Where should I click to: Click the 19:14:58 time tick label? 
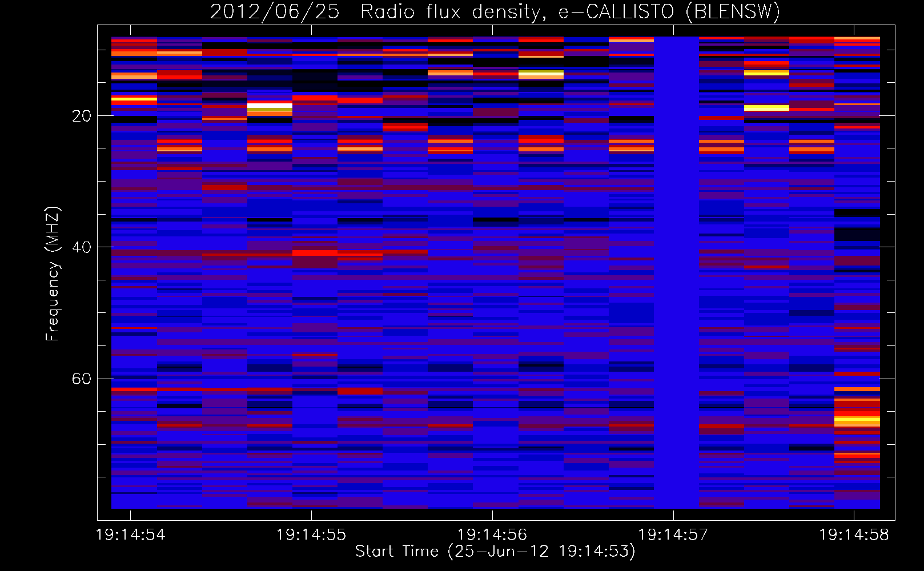(854, 535)
